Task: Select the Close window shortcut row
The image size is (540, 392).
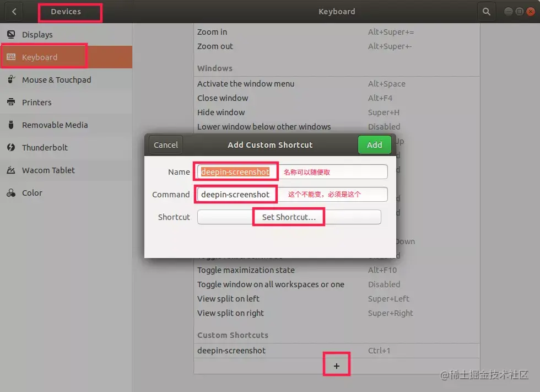Action: coord(337,98)
